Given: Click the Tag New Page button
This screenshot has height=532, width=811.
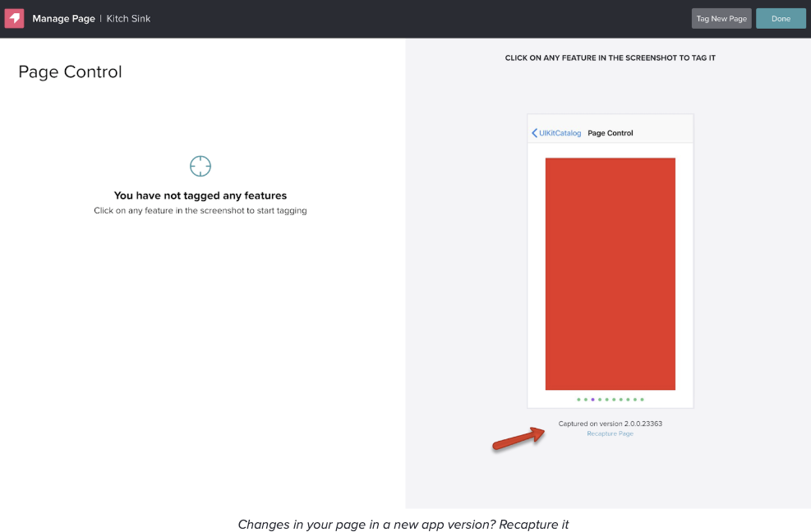Looking at the screenshot, I should coord(721,19).
